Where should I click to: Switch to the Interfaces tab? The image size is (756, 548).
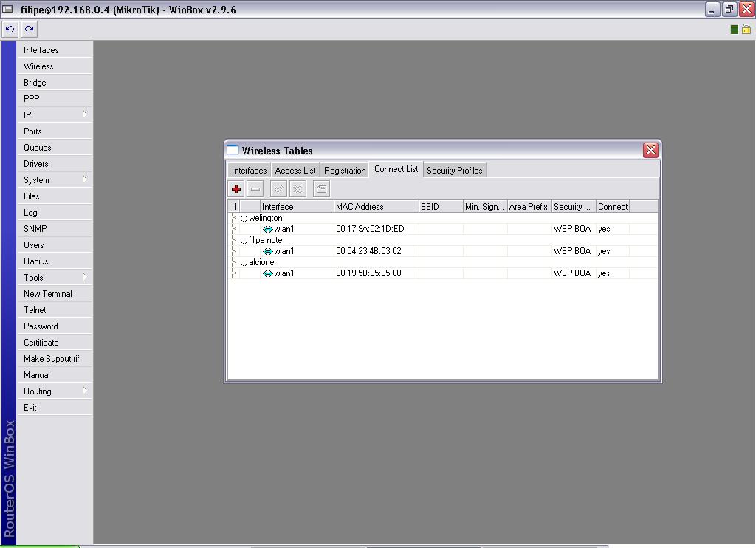(250, 171)
